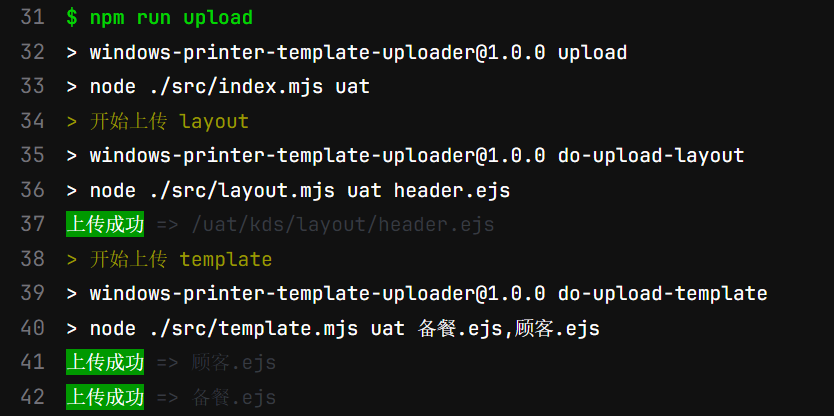The width and height of the screenshot is (834, 416).
Task: Click line number 31 in the gutter
Action: tap(32, 17)
